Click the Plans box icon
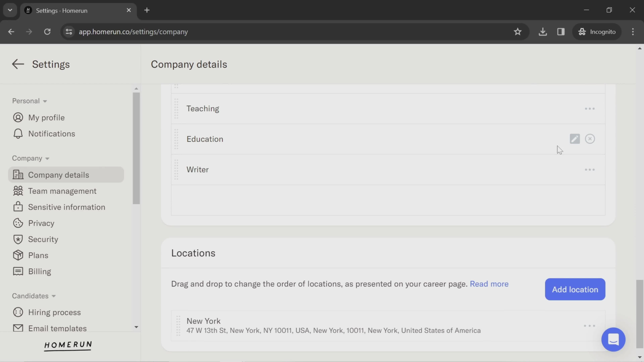Viewport: 644px width, 362px height. pyautogui.click(x=18, y=255)
